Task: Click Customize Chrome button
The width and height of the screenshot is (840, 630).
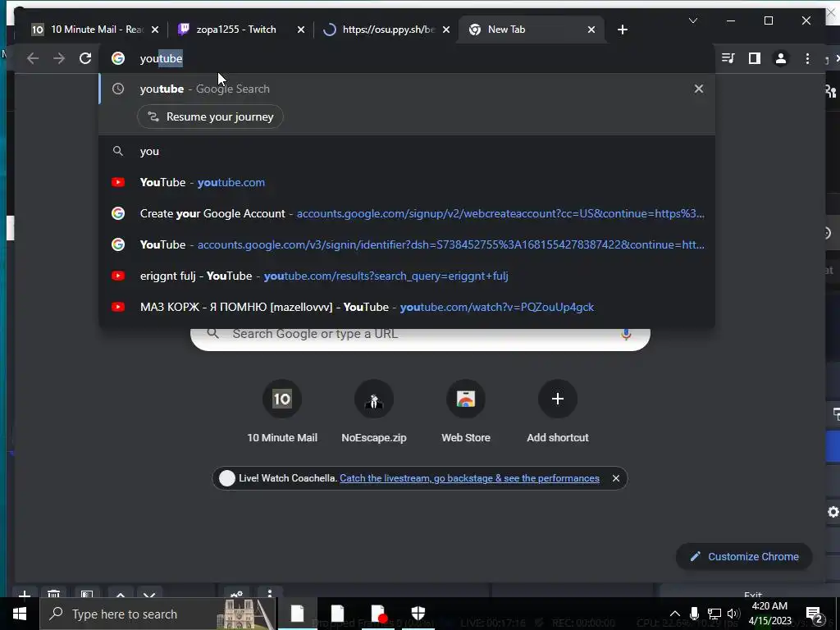Action: click(744, 557)
